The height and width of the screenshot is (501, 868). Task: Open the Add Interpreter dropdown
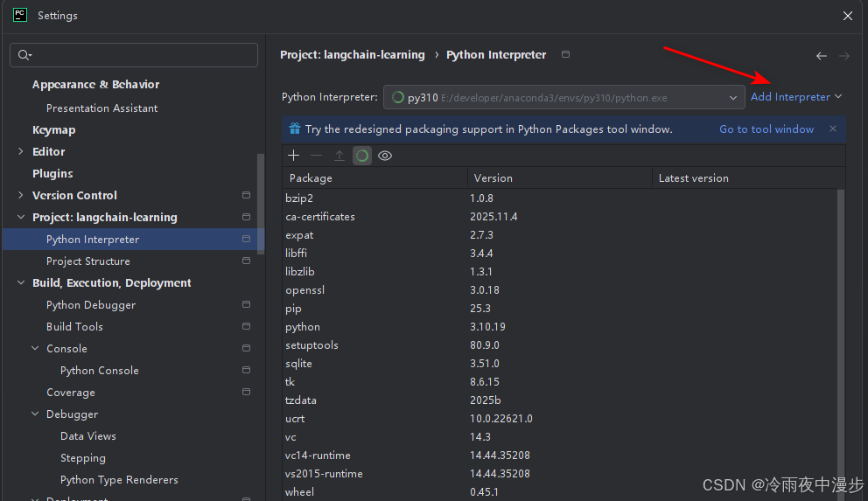(x=796, y=97)
